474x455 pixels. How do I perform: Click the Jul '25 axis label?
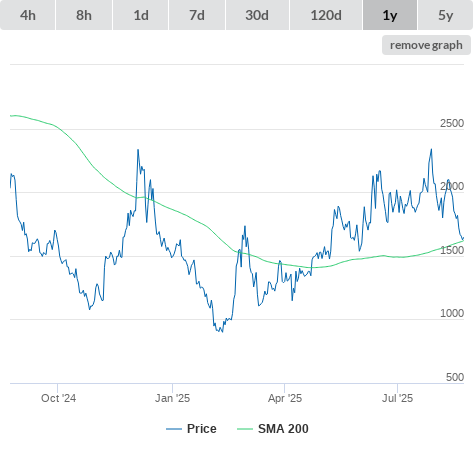pyautogui.click(x=397, y=398)
